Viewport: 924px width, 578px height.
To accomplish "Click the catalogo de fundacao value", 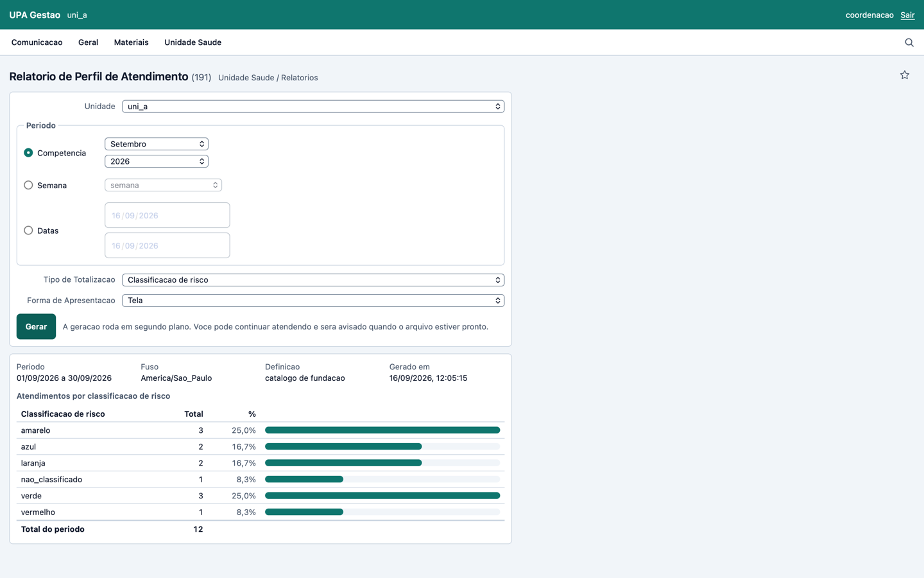I will [x=305, y=378].
